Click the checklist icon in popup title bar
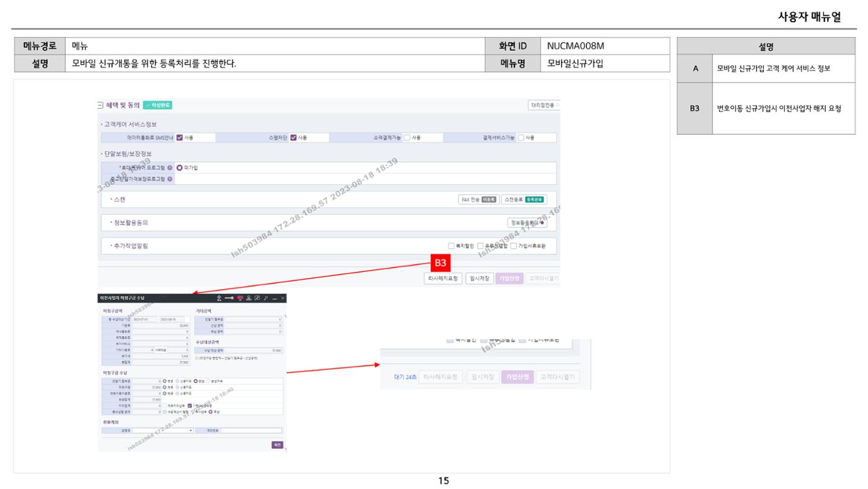Image resolution: width=868 pixels, height=489 pixels. coord(257,298)
